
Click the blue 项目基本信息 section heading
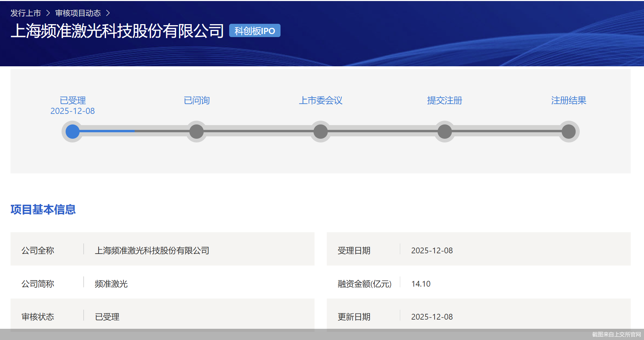point(43,210)
